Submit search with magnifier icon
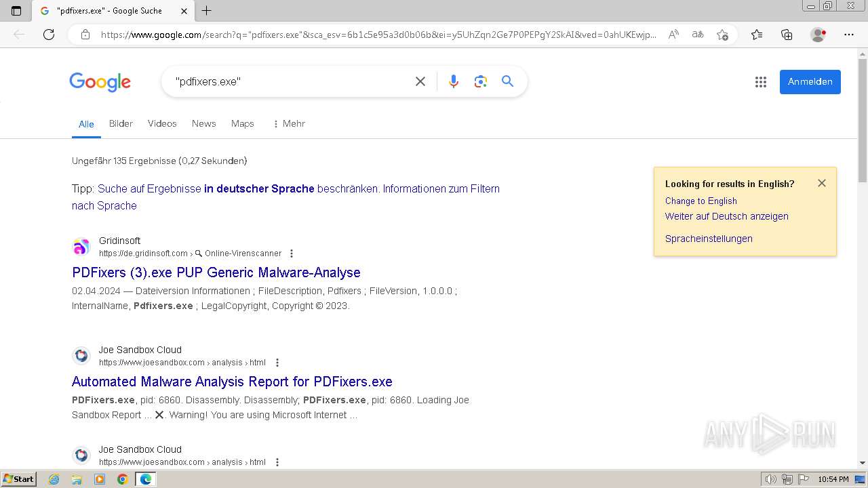The height and width of the screenshot is (488, 868). click(x=507, y=81)
